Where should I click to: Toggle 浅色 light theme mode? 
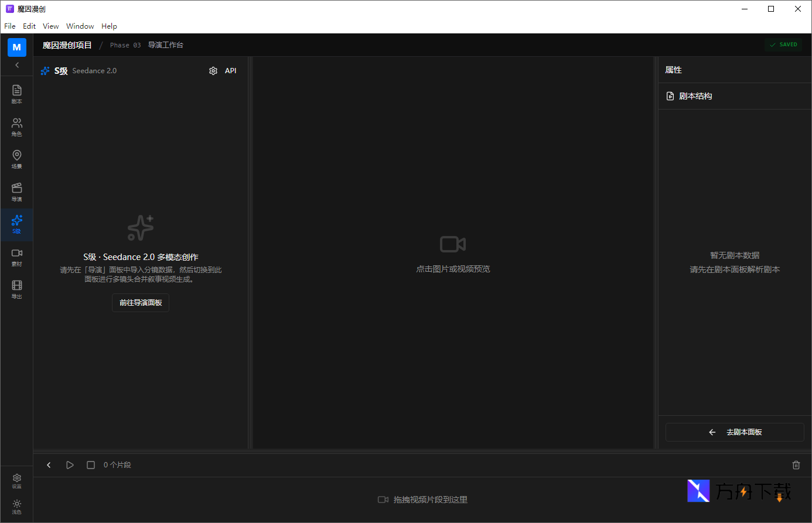pyautogui.click(x=16, y=507)
